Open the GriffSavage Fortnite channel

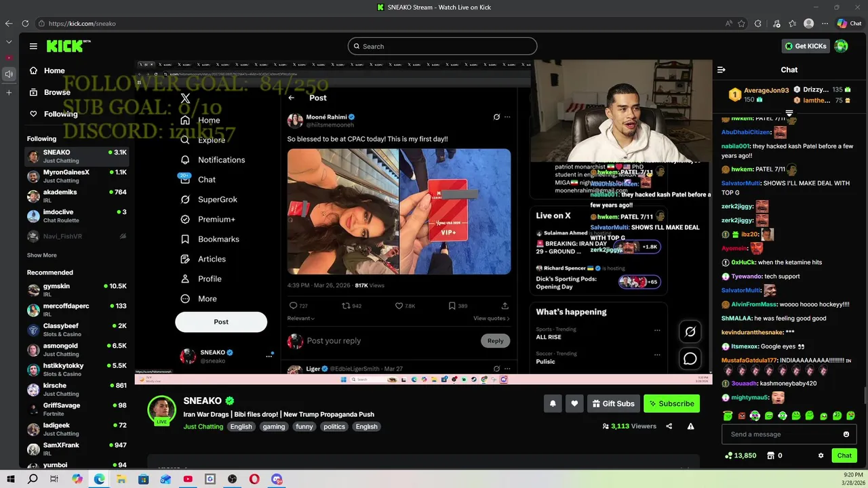pyautogui.click(x=77, y=409)
